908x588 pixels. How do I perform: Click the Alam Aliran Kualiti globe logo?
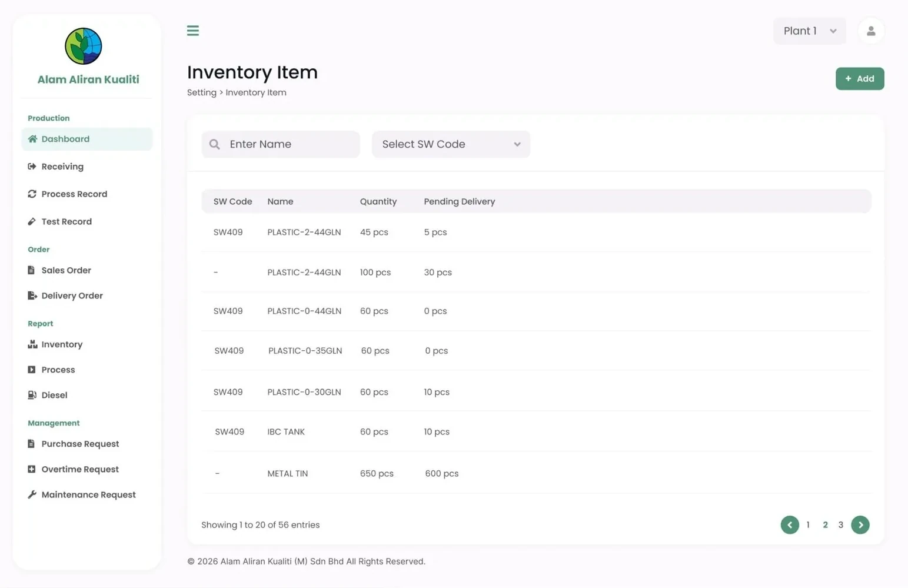[84, 46]
